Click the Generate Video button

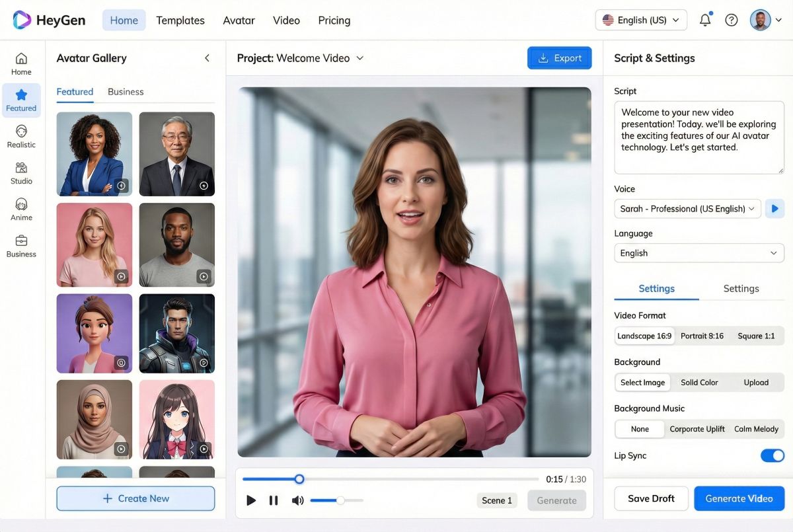point(739,498)
